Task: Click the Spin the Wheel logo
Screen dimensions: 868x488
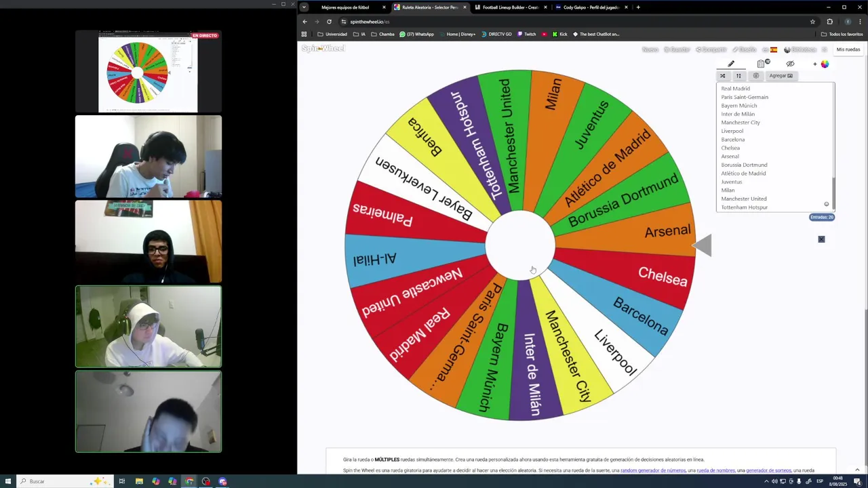Action: coord(323,49)
